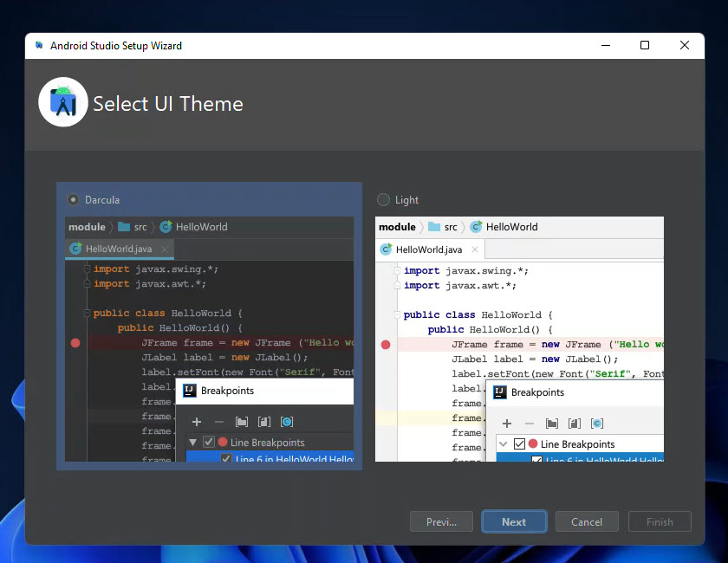The height and width of the screenshot is (563, 728).
Task: Click group-by-file icon in Darcula Breakpoints
Action: [x=263, y=422]
